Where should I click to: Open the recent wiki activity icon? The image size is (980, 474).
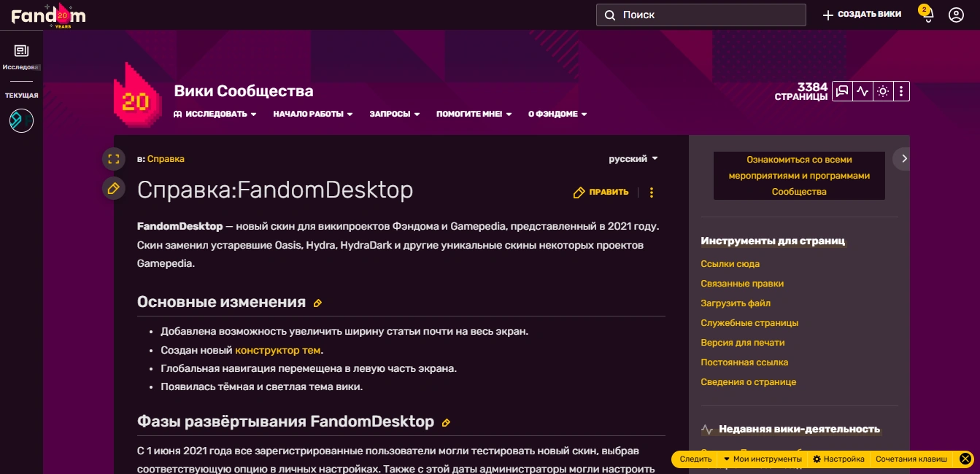(863, 91)
